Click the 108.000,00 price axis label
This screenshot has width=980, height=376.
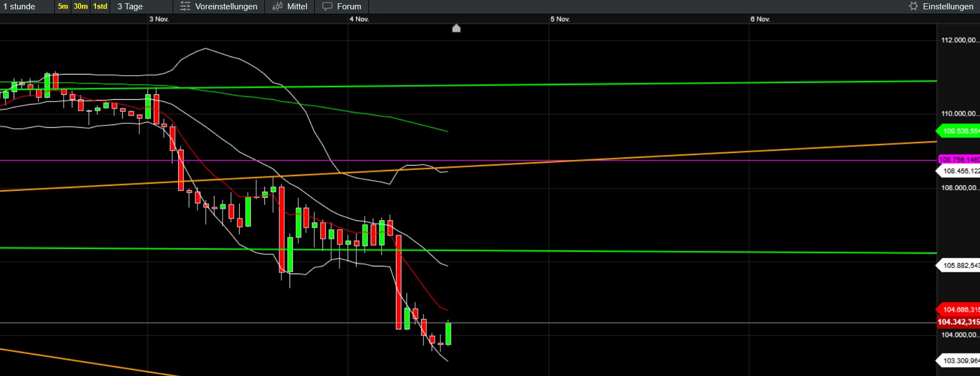click(x=960, y=187)
